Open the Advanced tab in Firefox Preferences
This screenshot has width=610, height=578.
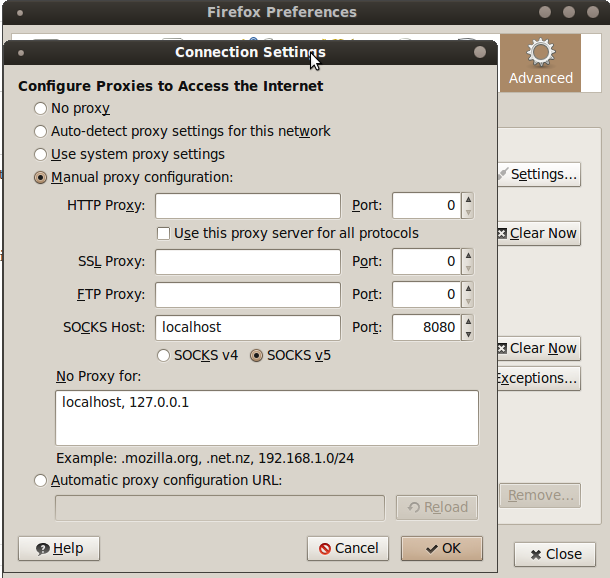[x=541, y=63]
